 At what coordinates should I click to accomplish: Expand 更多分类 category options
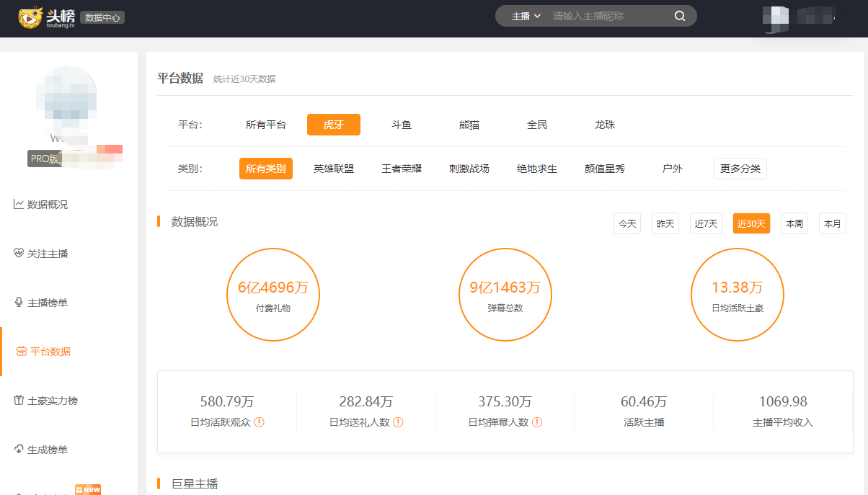pos(740,168)
